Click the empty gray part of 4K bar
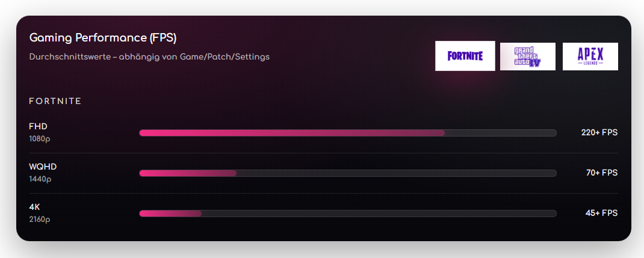 click(x=379, y=213)
